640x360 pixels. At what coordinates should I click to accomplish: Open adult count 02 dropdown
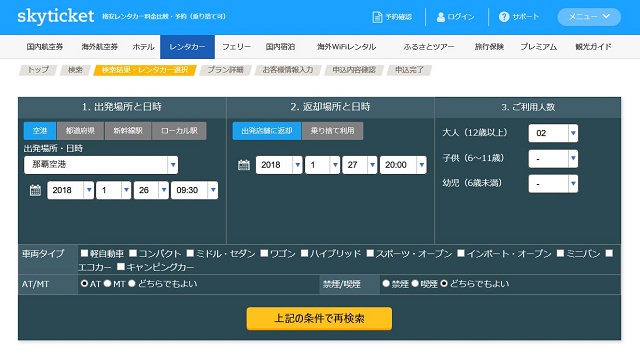[553, 133]
